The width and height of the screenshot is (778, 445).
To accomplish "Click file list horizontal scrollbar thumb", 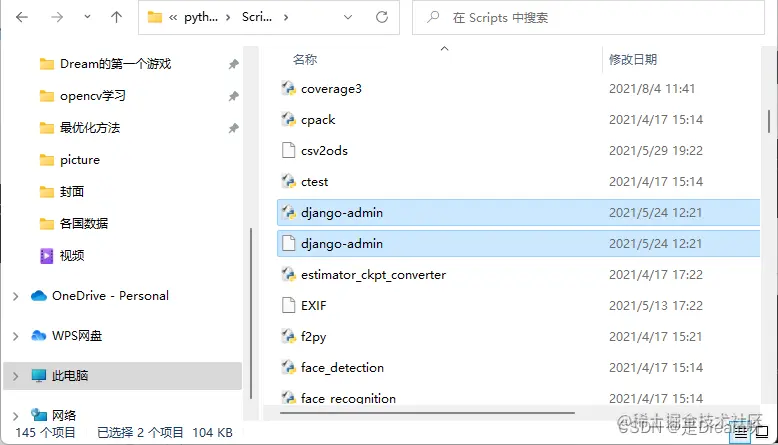I will (x=427, y=413).
